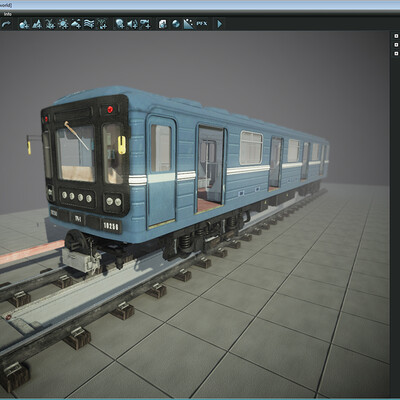Select the add camera icon

(145, 24)
